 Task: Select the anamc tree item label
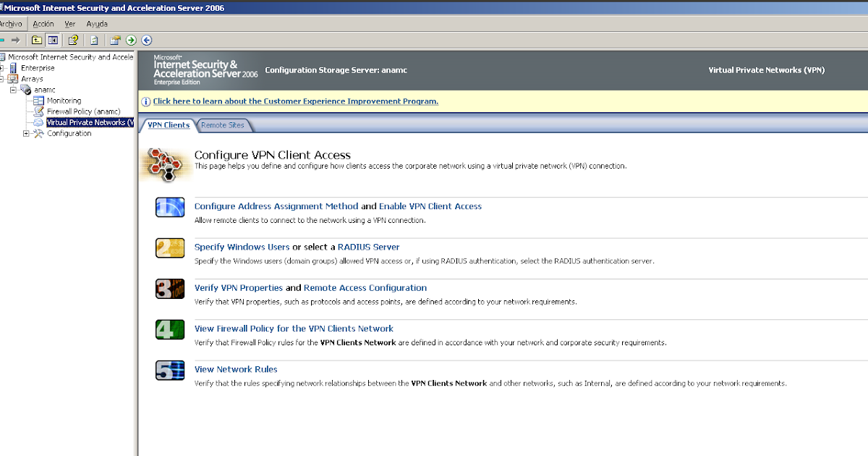(x=45, y=90)
